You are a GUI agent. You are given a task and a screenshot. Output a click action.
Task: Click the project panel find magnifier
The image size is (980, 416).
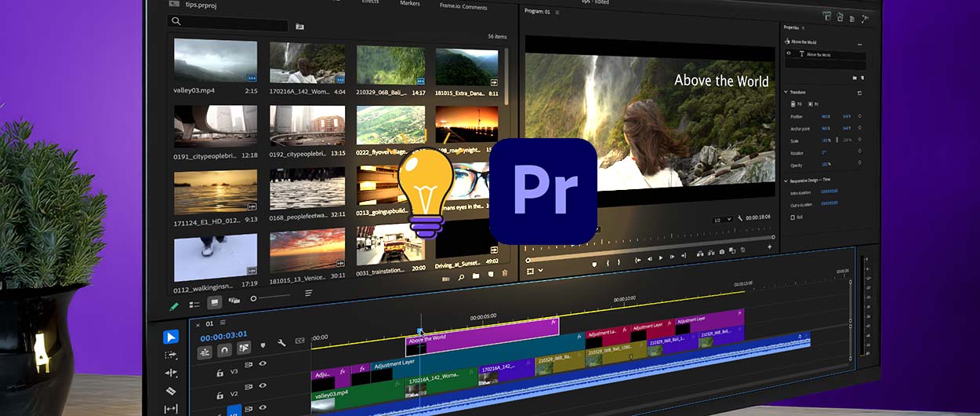[462, 276]
